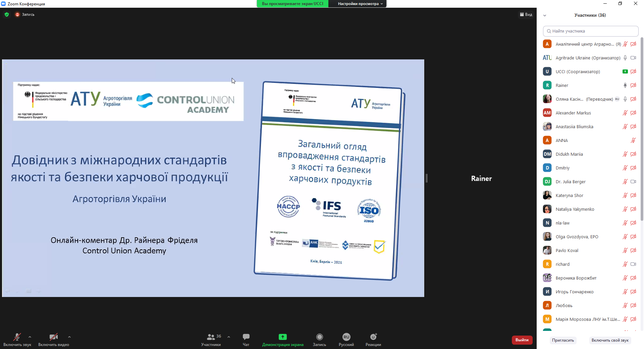Click the microphone icon for Оляна translator

point(625,99)
